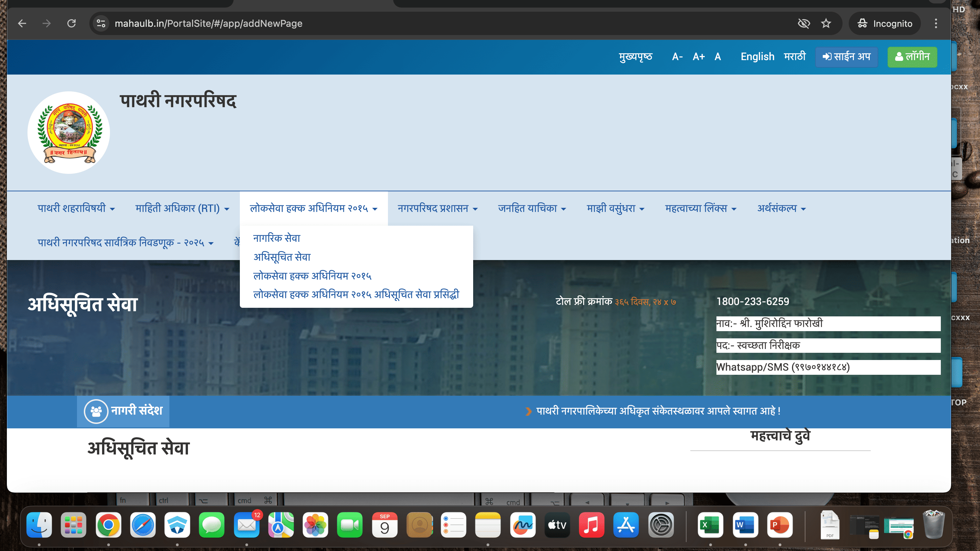Click the नागरी संदेश people icon
The height and width of the screenshot is (551, 980).
click(96, 411)
